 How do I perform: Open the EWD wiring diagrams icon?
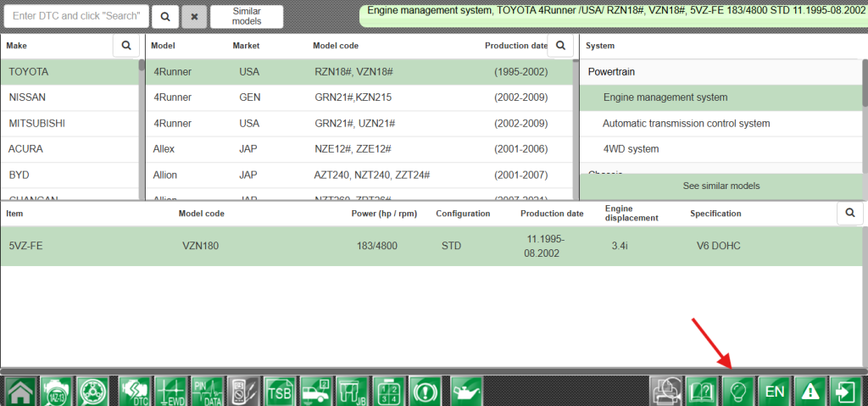point(170,392)
